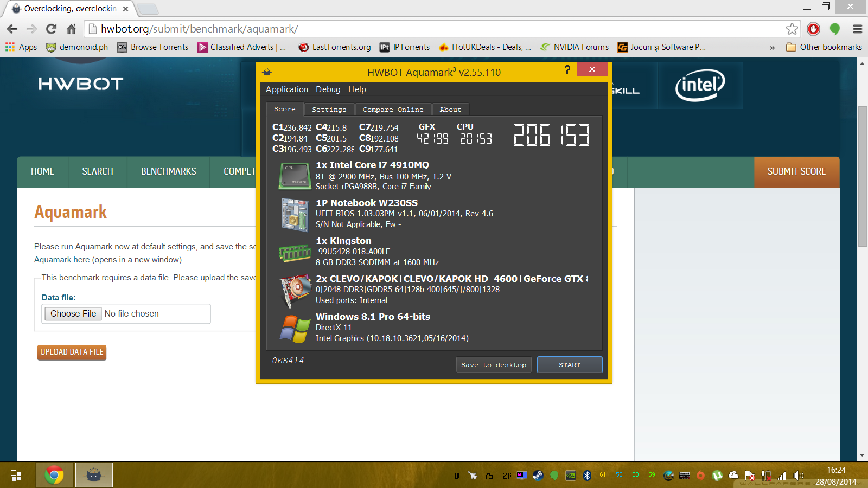Open the HotUKDeals bookmark
868x488 pixels.
(485, 47)
